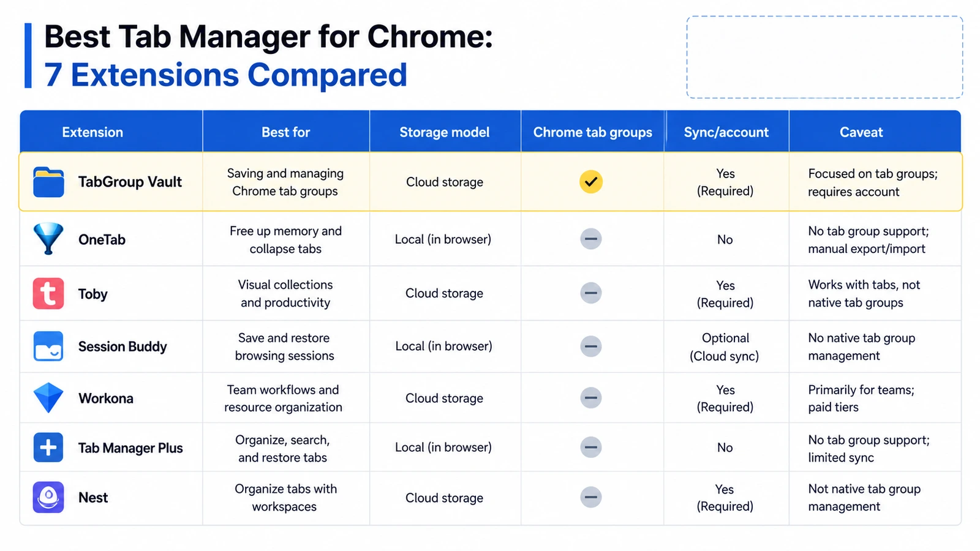Click the TabGroup Vault folder icon
Viewport: 980px width, 551px height.
[48, 182]
